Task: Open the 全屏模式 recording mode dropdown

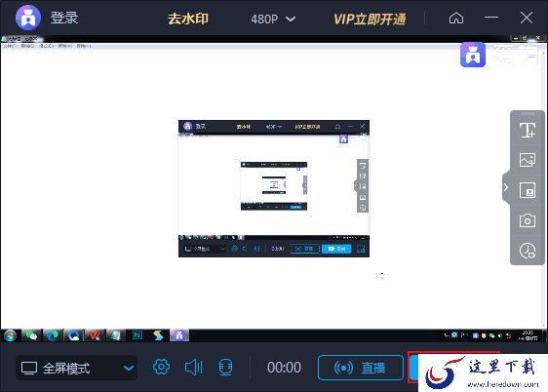Action: (x=76, y=368)
